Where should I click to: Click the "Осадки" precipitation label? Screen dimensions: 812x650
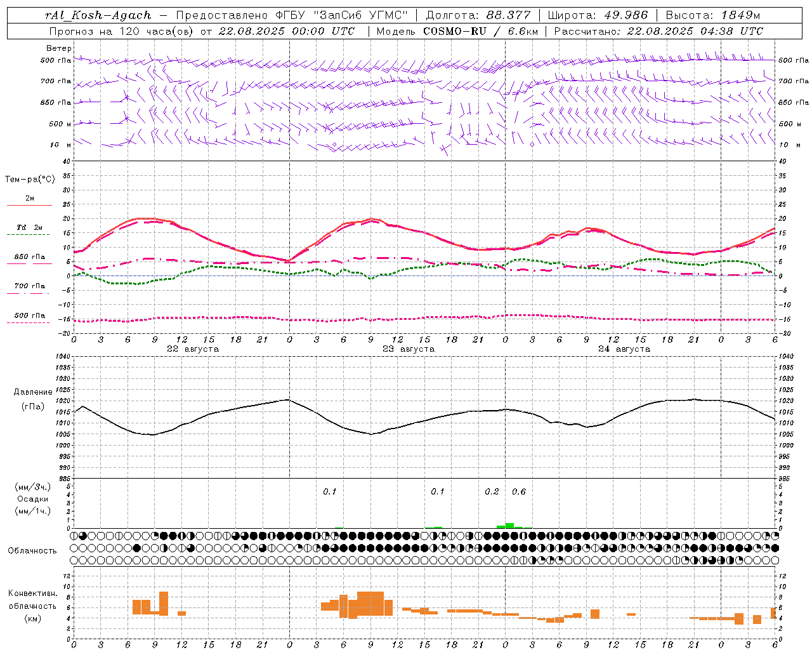point(33,499)
